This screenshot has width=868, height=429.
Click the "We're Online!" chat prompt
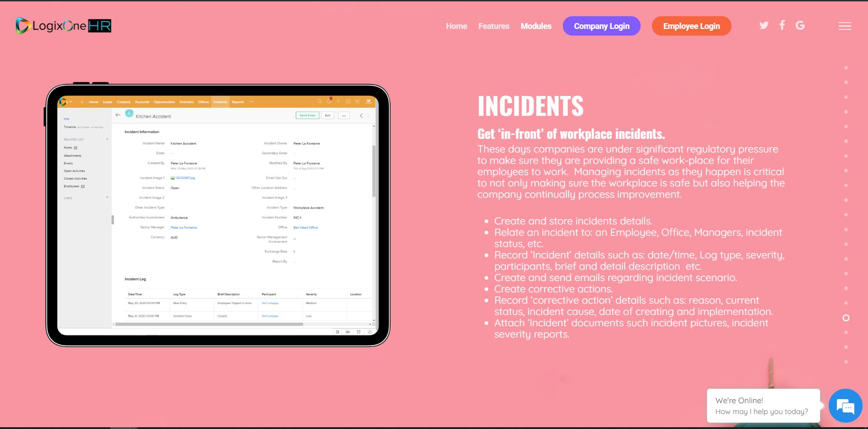[x=764, y=406]
